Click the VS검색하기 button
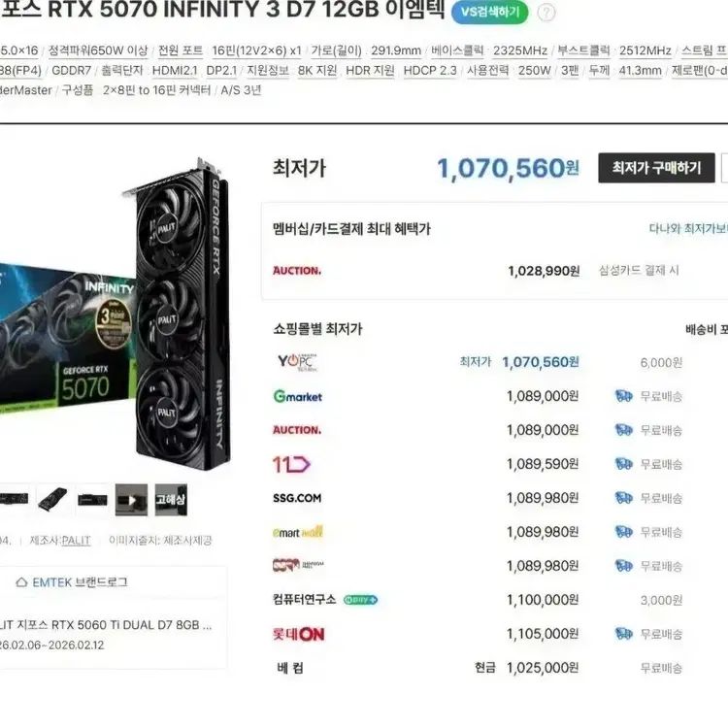 point(489,12)
